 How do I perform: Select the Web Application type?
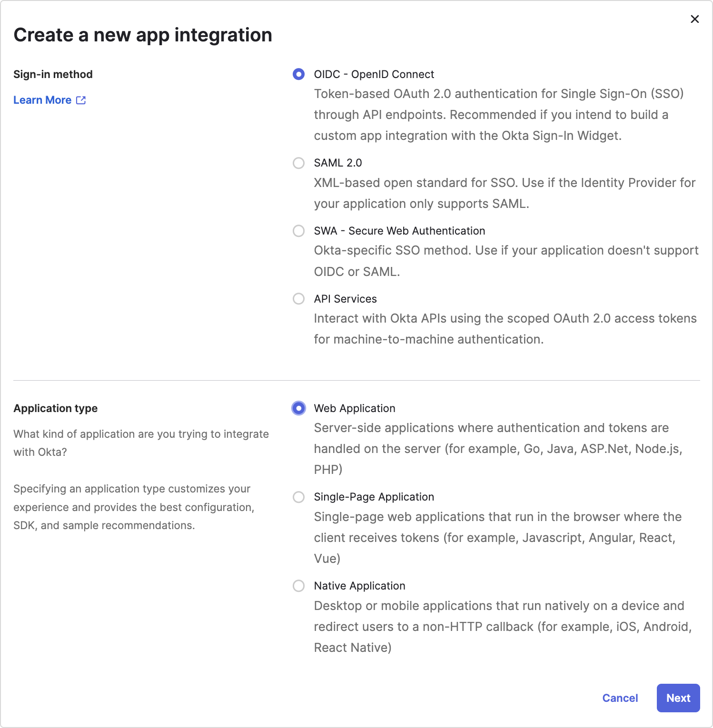(x=298, y=408)
